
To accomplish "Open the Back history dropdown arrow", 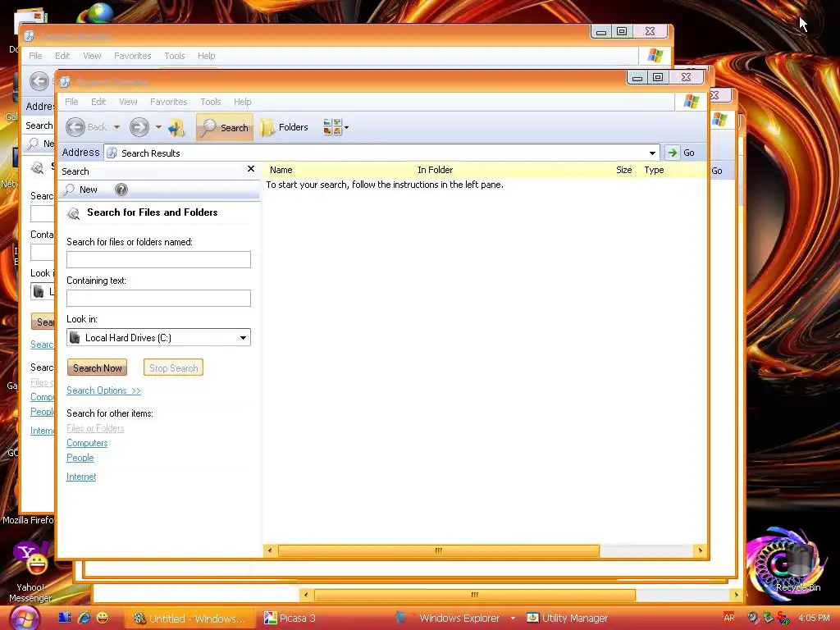I will [116, 127].
